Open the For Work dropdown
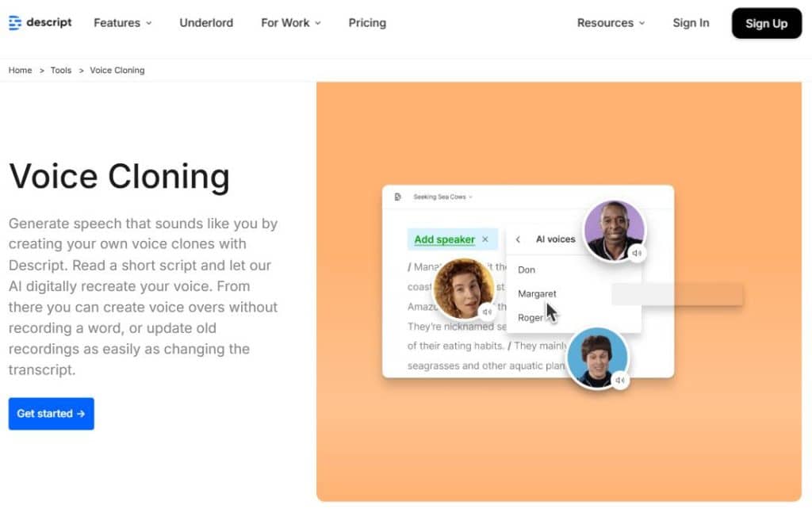This screenshot has height=509, width=812. click(290, 23)
